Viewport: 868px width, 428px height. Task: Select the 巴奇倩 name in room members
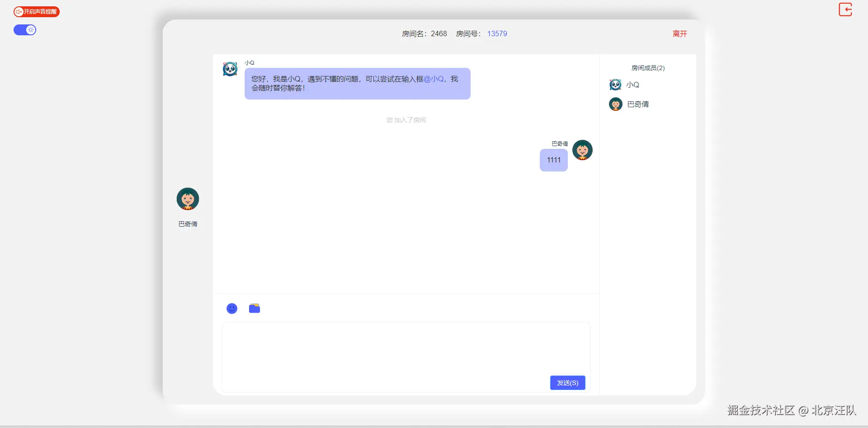click(638, 105)
